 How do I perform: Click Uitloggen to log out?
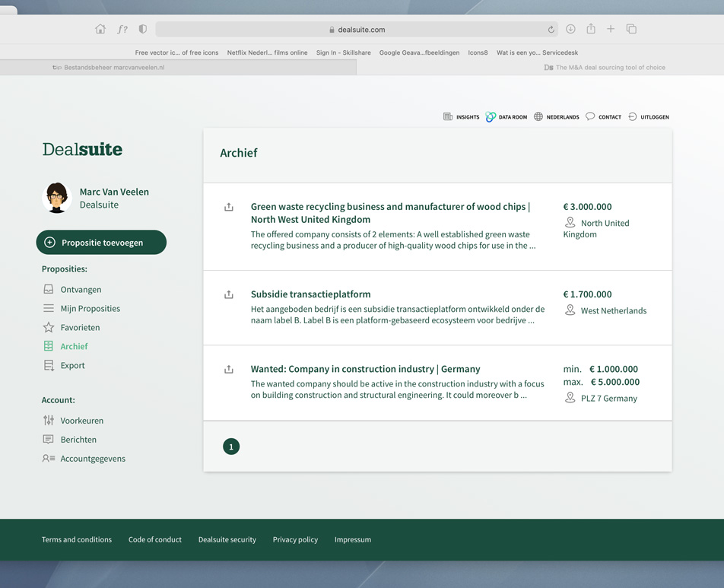649,117
